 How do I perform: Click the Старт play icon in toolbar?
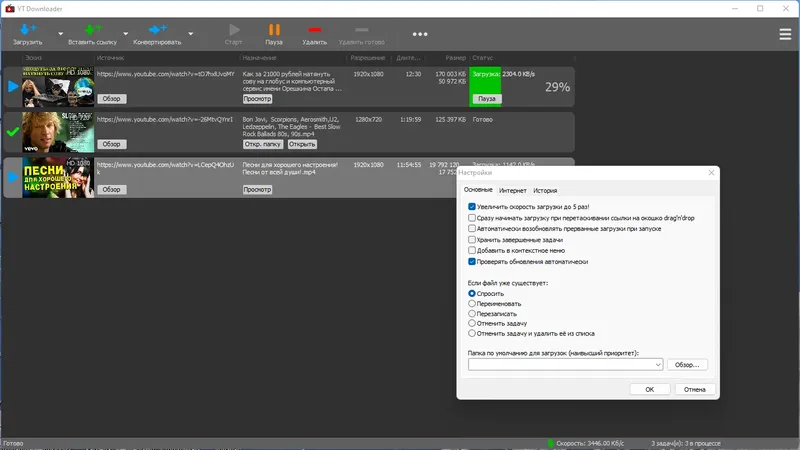pyautogui.click(x=234, y=30)
